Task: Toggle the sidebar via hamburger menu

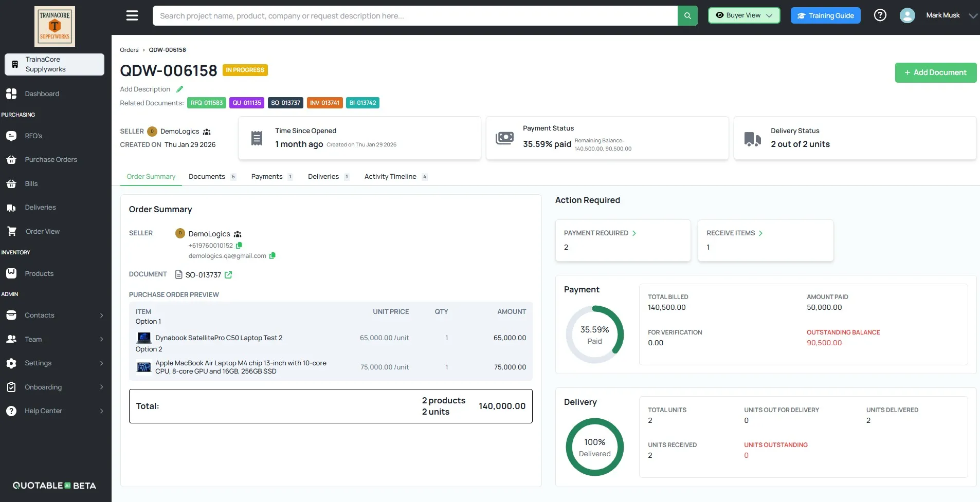Action: coord(132,15)
